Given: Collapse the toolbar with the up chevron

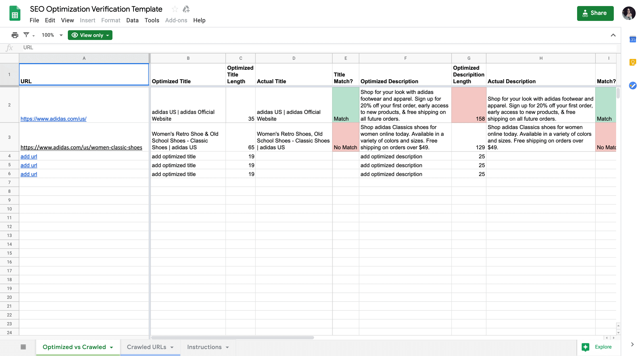Looking at the screenshot, I should [613, 35].
